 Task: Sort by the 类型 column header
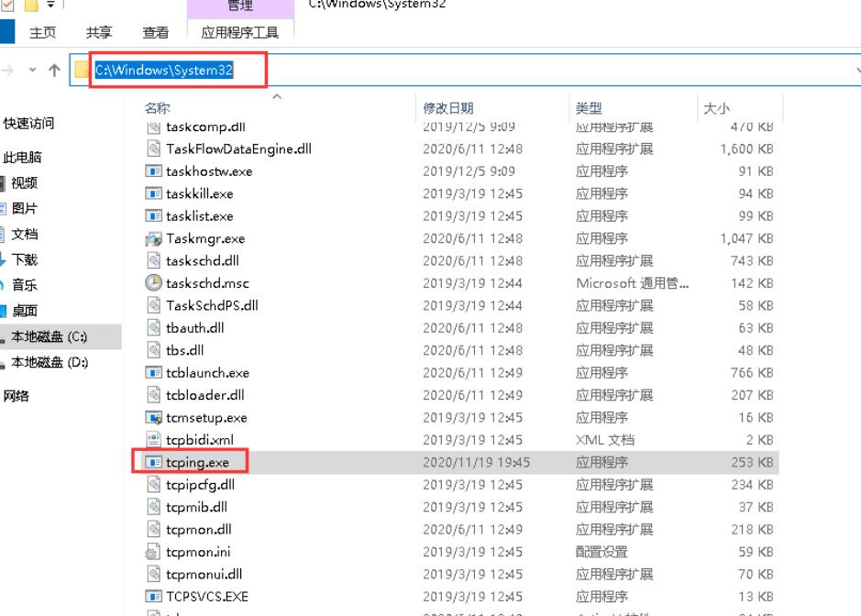coord(589,108)
